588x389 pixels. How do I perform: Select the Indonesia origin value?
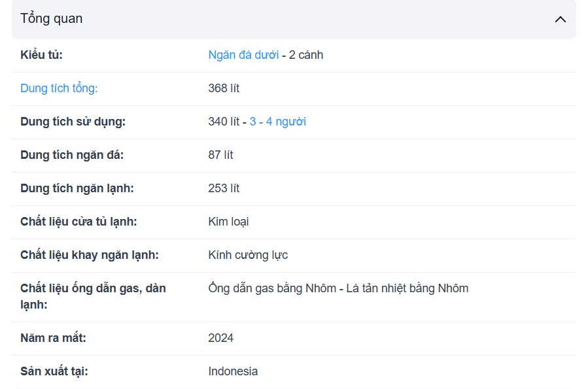coord(233,371)
